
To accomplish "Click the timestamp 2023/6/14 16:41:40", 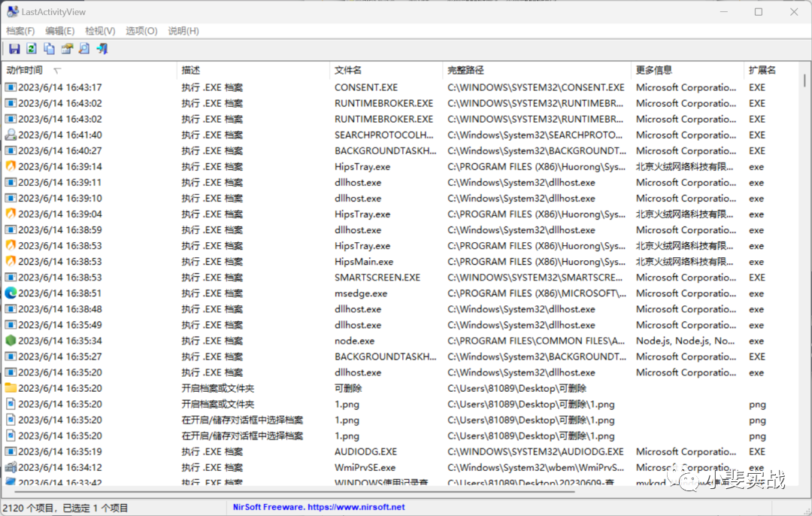I will tap(60, 135).
